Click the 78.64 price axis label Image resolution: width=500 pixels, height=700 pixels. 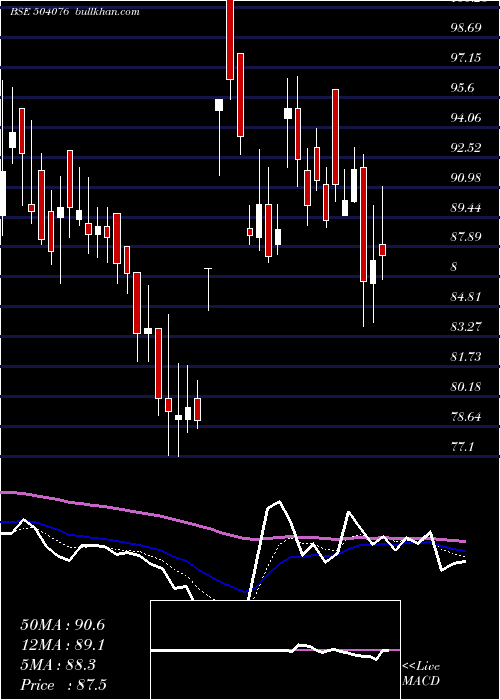(466, 417)
